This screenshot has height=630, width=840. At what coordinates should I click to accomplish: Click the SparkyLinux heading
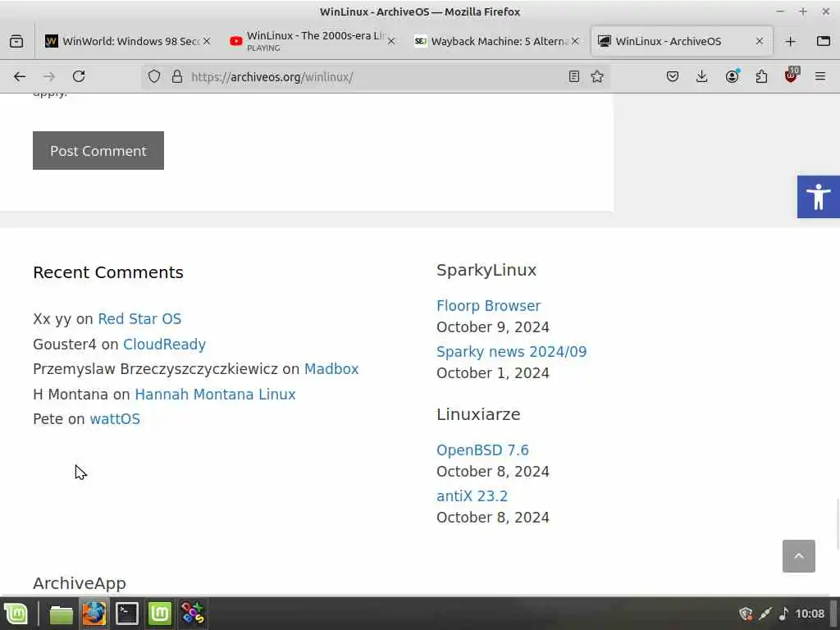[486, 270]
